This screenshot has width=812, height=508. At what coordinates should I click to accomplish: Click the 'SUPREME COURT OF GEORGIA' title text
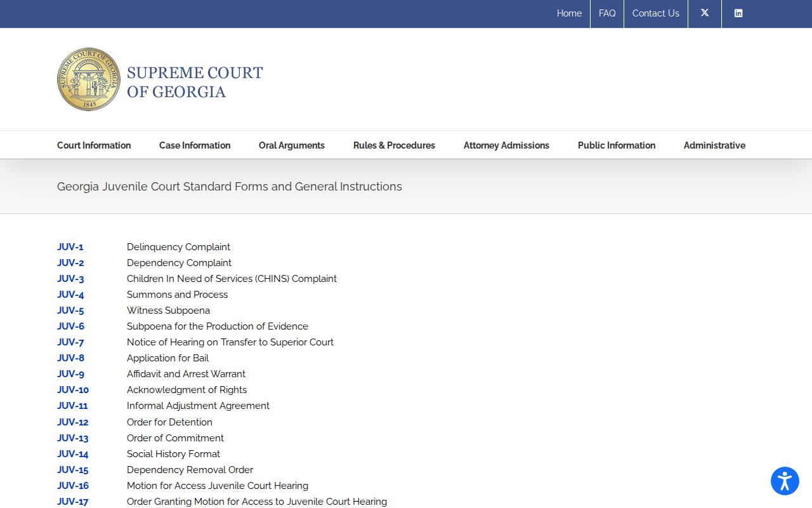click(x=195, y=83)
